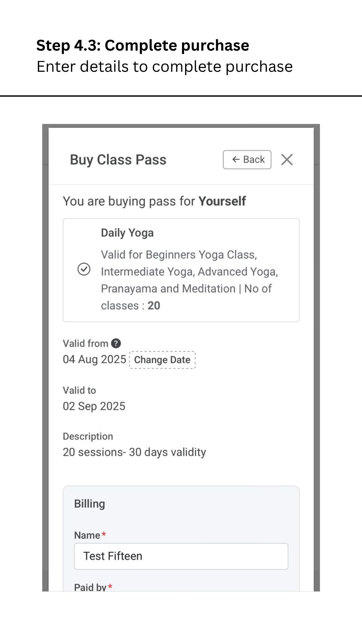362x644 pixels.
Task: Click the Step 4.3 Complete purchase heading
Action: [x=143, y=45]
